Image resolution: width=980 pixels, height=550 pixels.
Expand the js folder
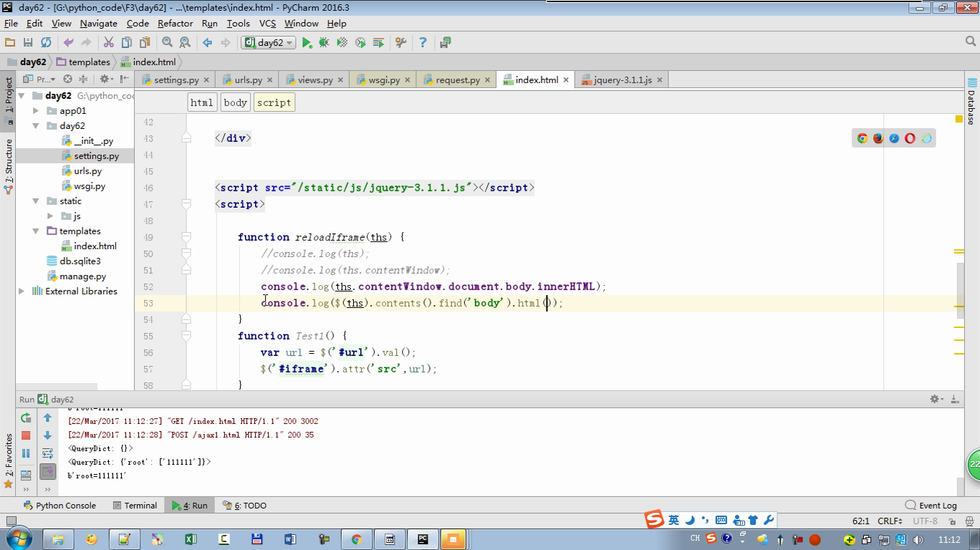coord(50,216)
